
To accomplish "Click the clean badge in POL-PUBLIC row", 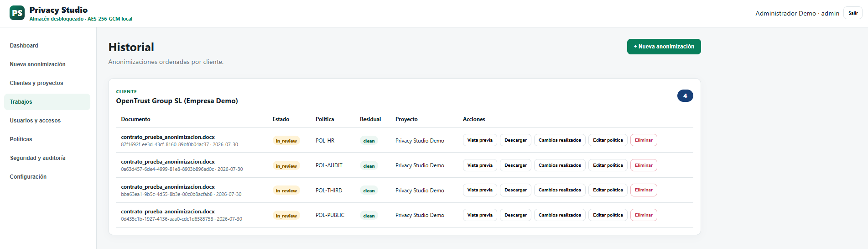I will pos(369,216).
